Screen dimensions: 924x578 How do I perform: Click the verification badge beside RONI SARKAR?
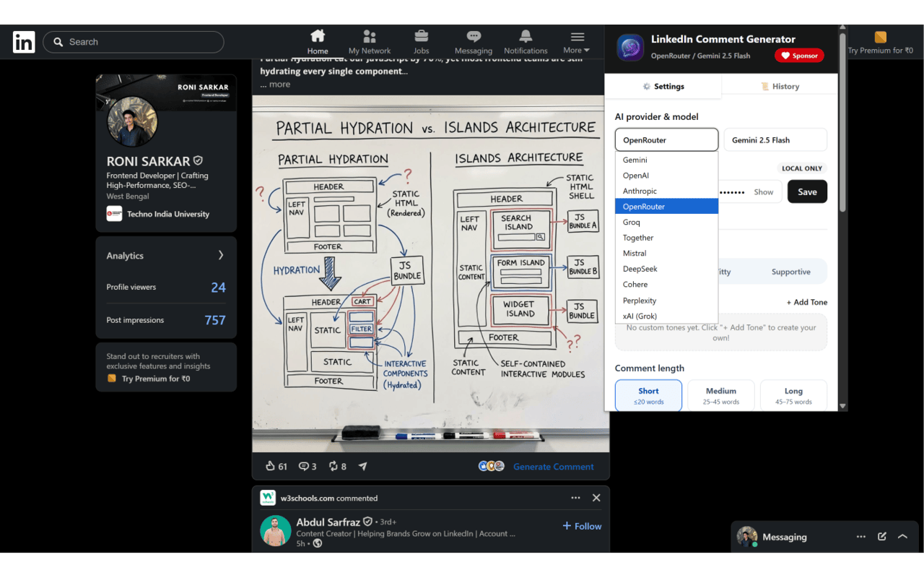click(198, 160)
